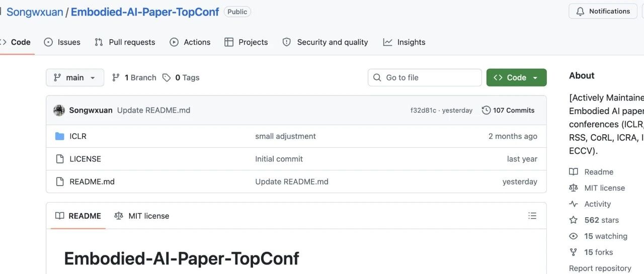The width and height of the screenshot is (644, 274).
Task: Open the README outline list icon
Action: coord(532,216)
